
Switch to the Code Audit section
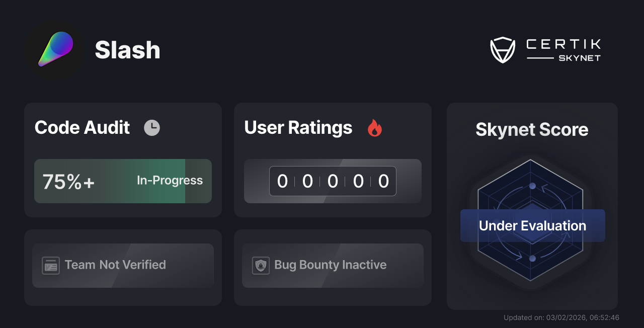(82, 127)
